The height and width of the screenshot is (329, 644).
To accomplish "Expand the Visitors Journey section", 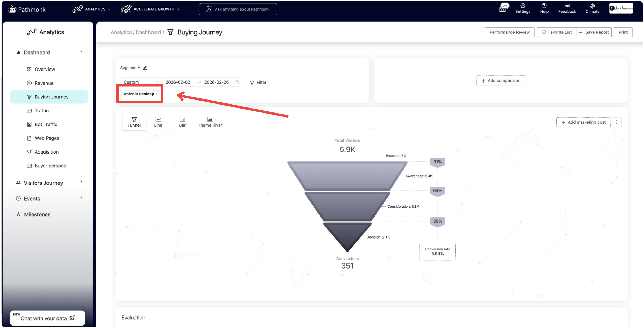I will coord(81,182).
